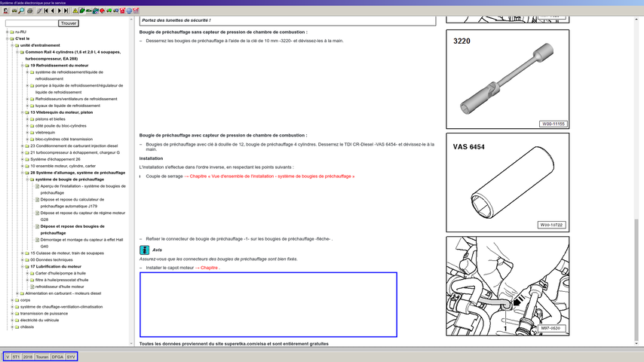The image size is (644, 362).
Task: Select 'refroidisseur d'huile moteur' in the tree
Action: coord(59,287)
